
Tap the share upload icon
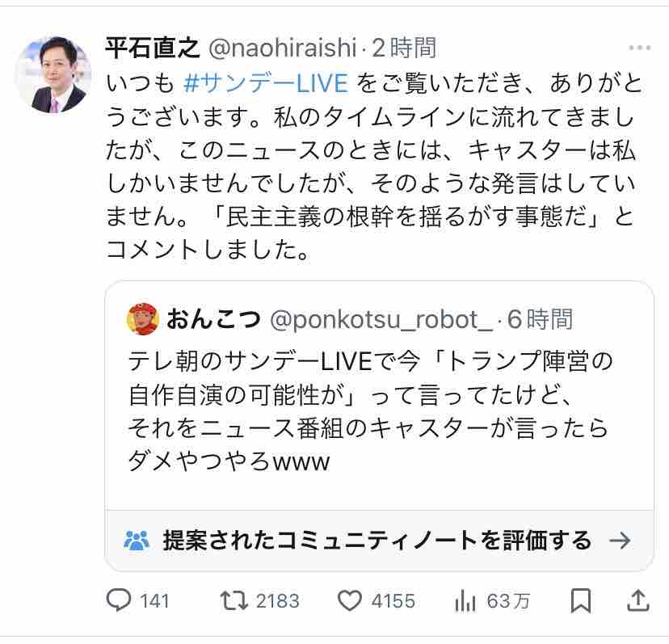[x=637, y=600]
